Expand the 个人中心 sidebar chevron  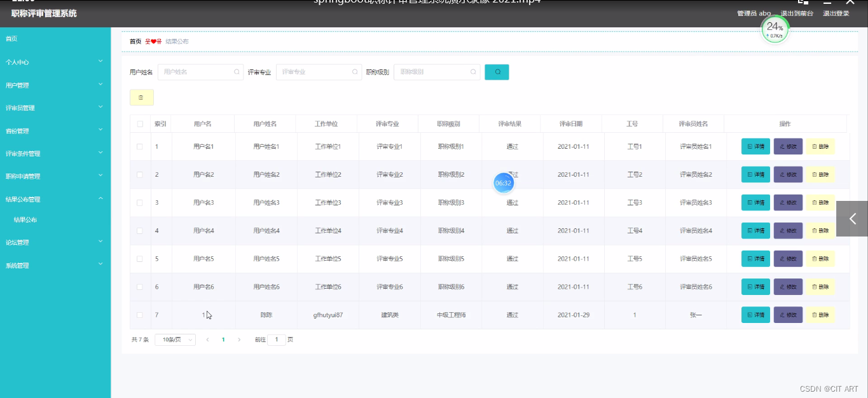[x=100, y=62]
